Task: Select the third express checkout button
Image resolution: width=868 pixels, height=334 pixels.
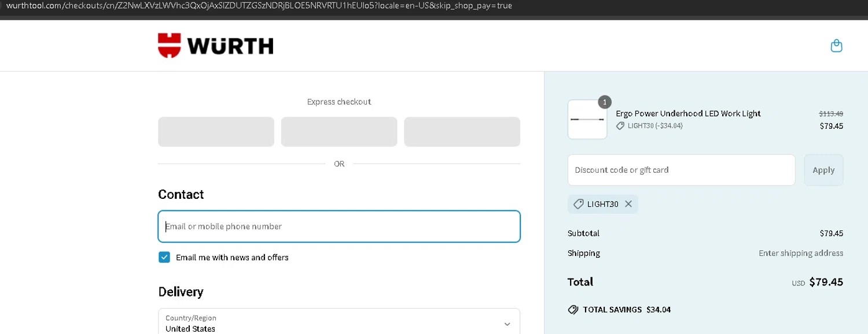Action: 462,132
